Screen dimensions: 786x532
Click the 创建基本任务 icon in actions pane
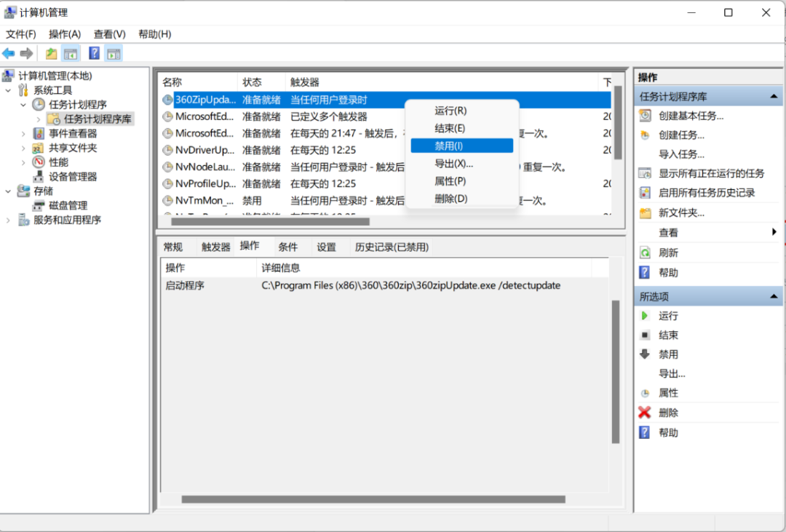click(645, 116)
